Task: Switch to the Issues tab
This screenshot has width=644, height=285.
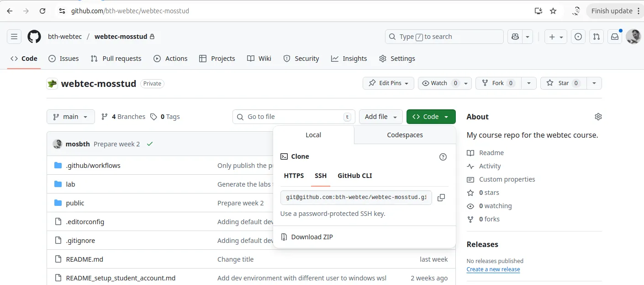Action: pos(63,59)
